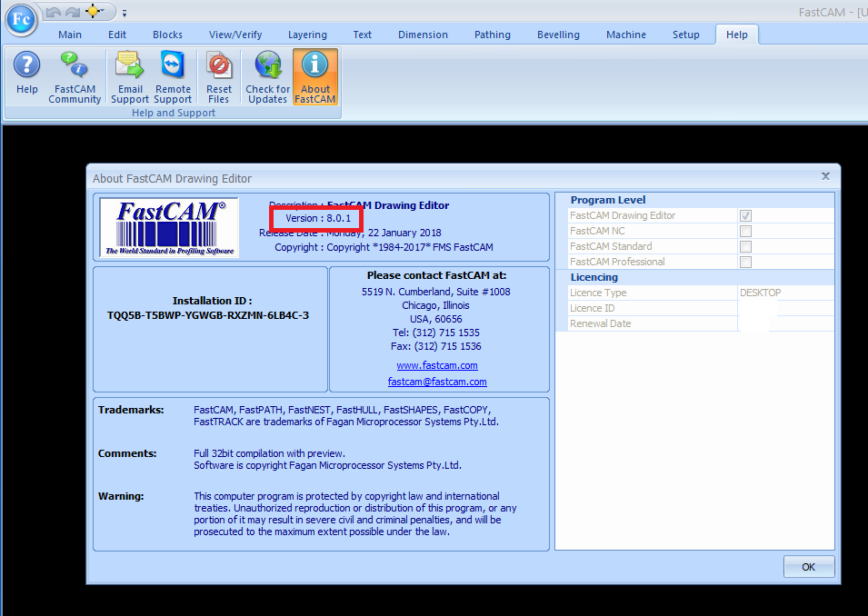This screenshot has height=616, width=868.
Task: Click the Renewal Date value field
Action: pyautogui.click(x=786, y=323)
